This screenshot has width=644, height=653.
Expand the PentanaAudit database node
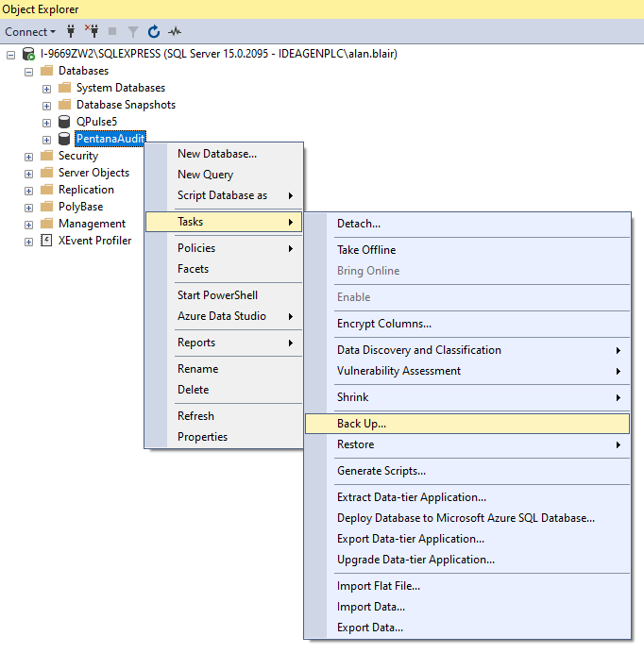click(46, 140)
